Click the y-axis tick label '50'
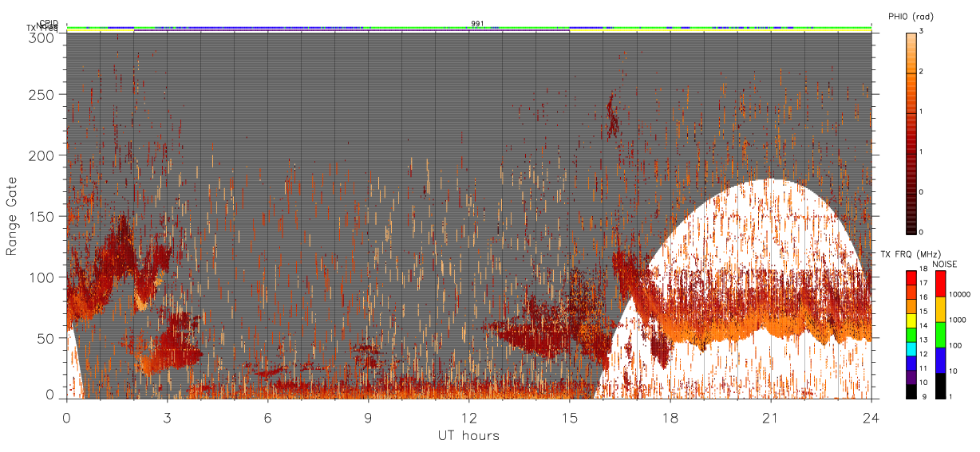 47,338
